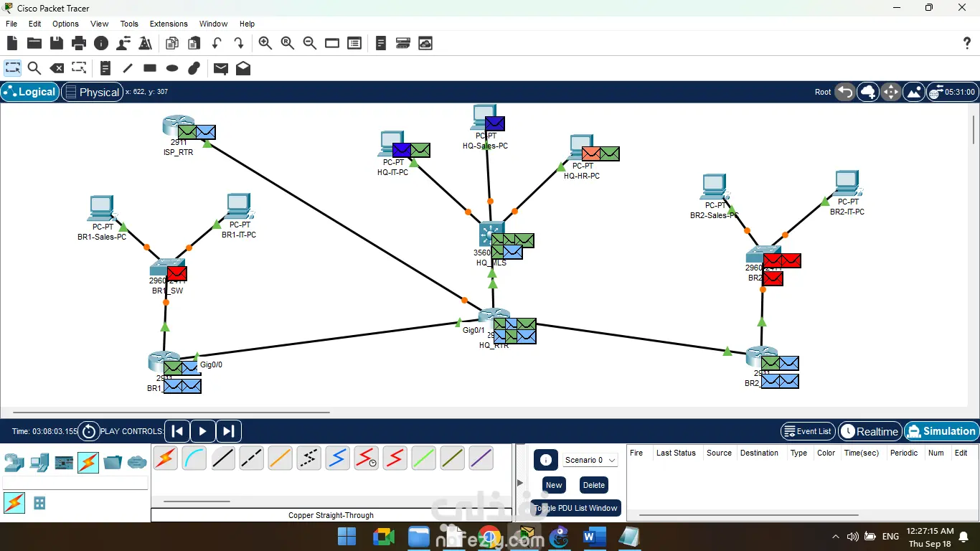The height and width of the screenshot is (551, 980).
Task: Pick the Inspect magnifier tool
Action: tap(34, 68)
